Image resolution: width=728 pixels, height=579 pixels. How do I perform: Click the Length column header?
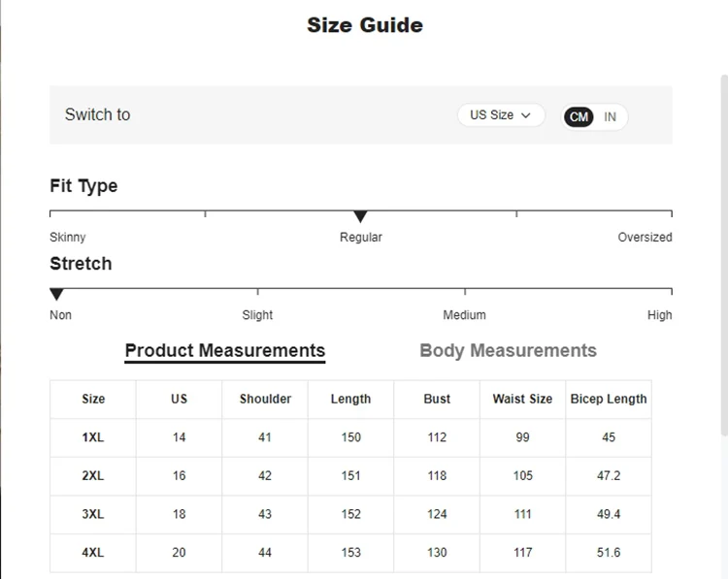pos(350,399)
